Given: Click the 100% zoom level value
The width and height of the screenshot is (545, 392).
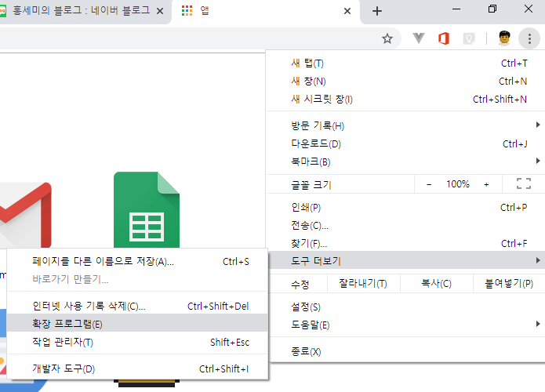Looking at the screenshot, I should (458, 184).
